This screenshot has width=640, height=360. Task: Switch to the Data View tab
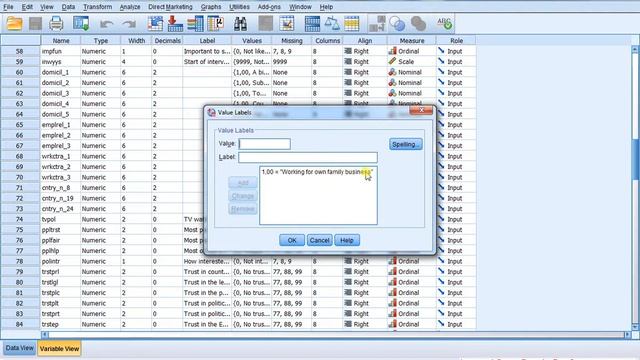click(x=19, y=348)
